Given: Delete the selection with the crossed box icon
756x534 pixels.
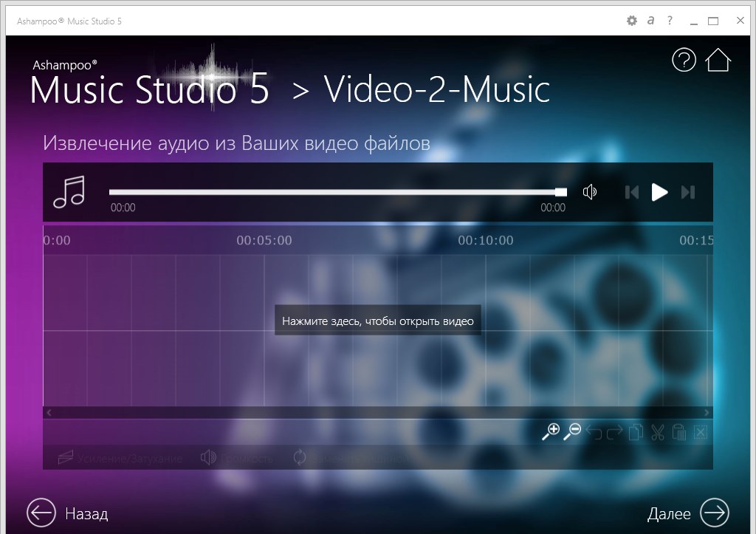Looking at the screenshot, I should [701, 432].
